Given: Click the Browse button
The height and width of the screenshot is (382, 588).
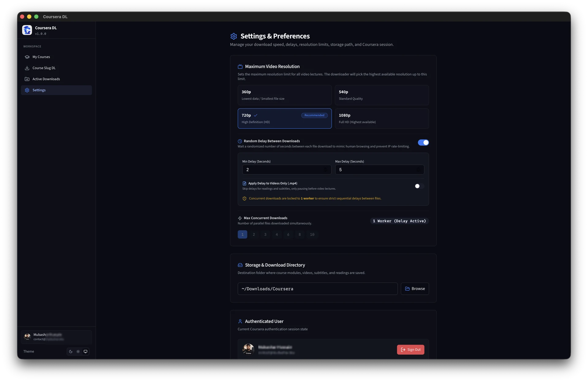Looking at the screenshot, I should pos(415,289).
